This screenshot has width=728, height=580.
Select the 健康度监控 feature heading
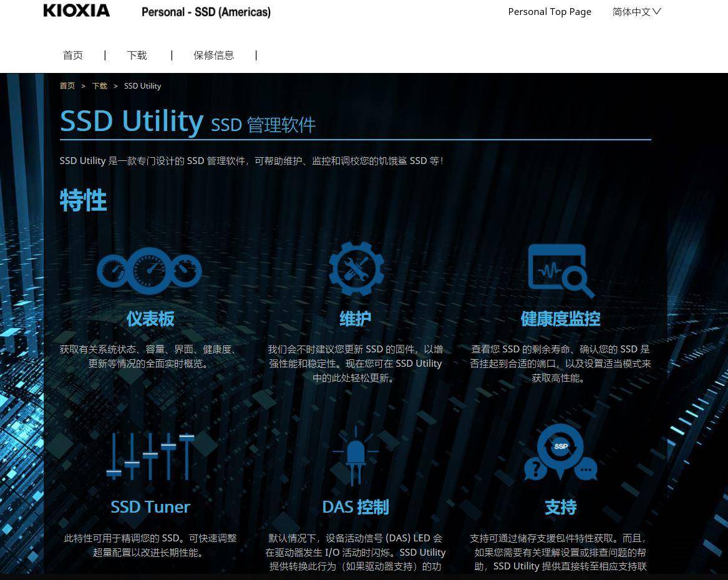click(x=560, y=319)
